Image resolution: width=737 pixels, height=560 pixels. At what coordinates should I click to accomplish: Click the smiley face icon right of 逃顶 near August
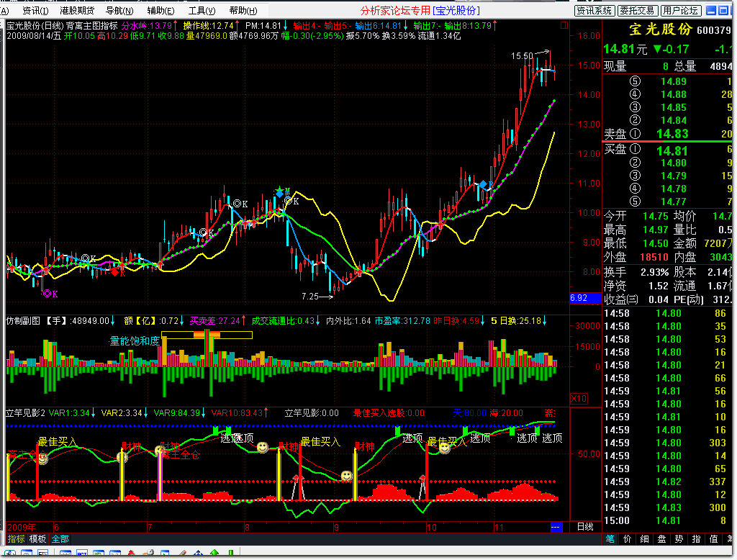coord(262,447)
